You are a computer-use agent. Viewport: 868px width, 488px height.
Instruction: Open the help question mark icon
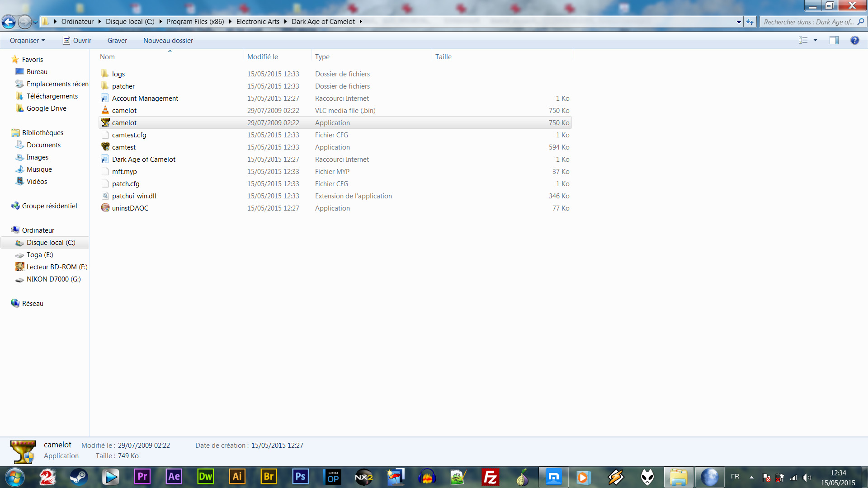click(854, 40)
